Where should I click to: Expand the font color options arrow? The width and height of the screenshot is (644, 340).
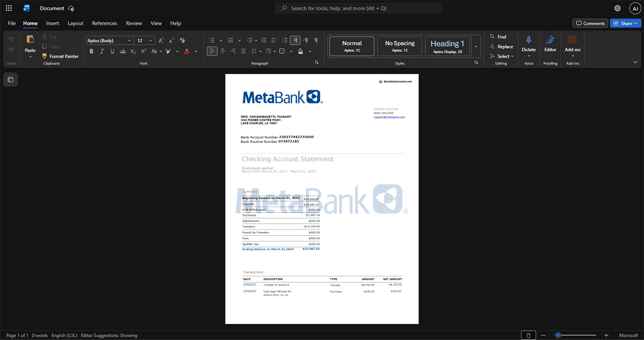[x=196, y=51]
